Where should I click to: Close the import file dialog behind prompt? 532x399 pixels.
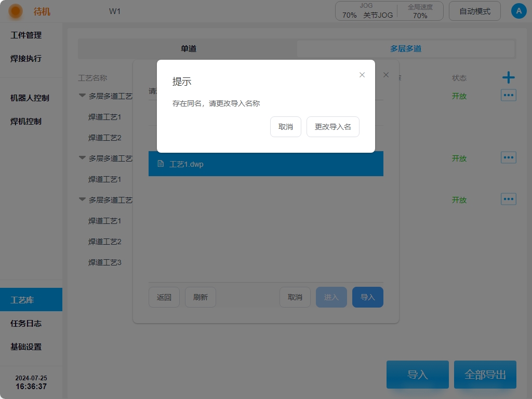(x=386, y=75)
